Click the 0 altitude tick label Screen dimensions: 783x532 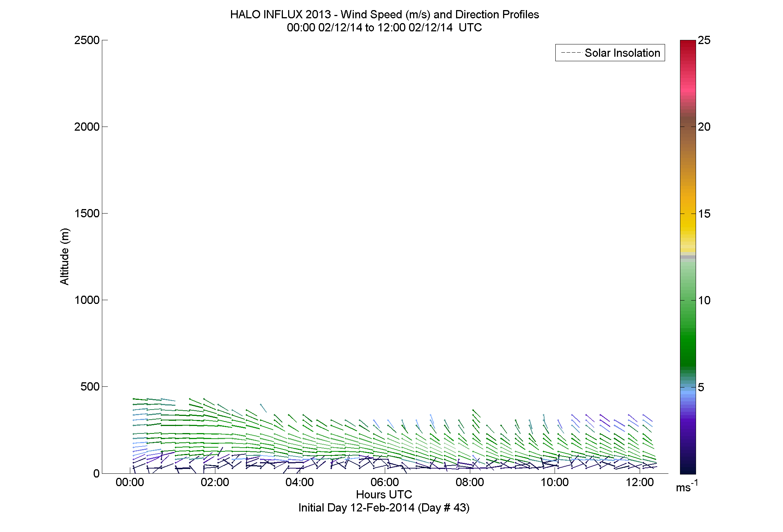(x=97, y=473)
